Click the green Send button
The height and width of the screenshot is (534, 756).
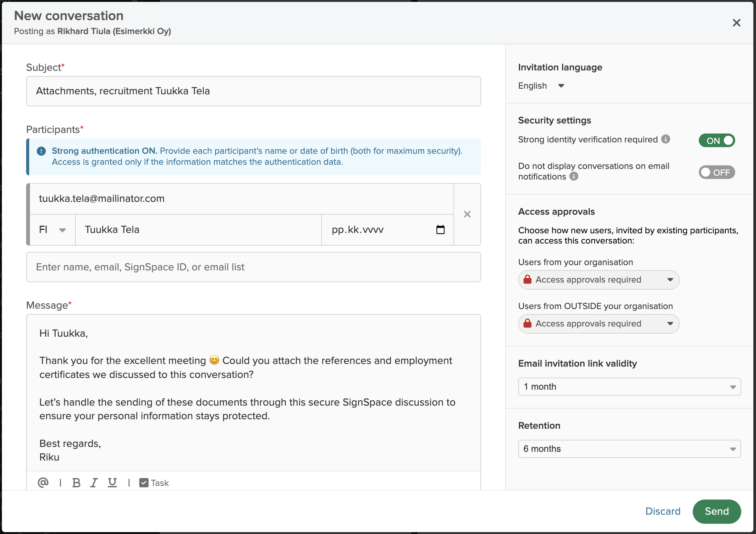coord(717,511)
